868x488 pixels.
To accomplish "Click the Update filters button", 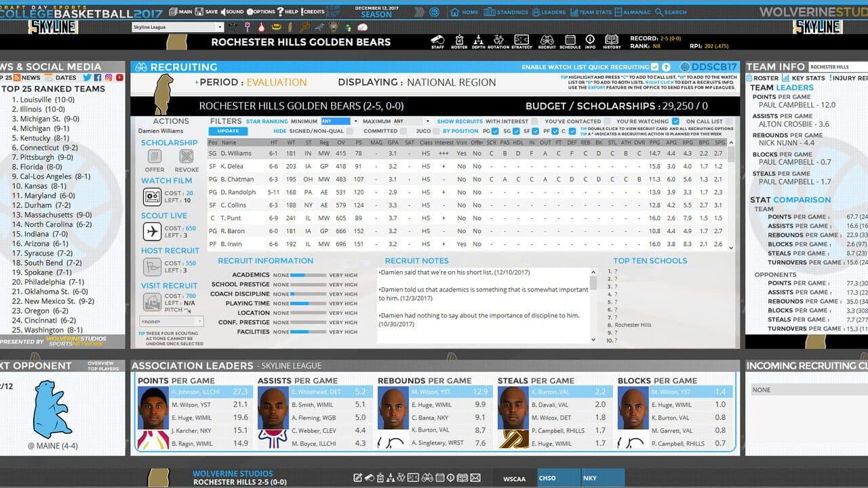I will (228, 131).
